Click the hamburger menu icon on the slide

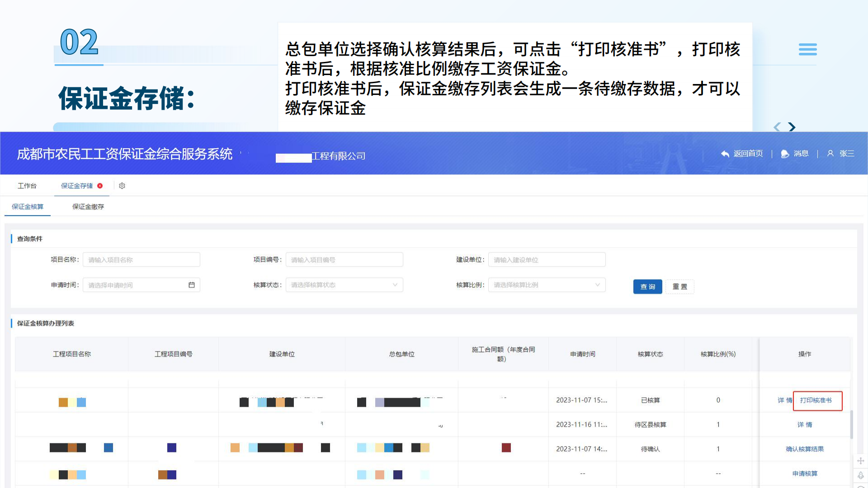point(808,50)
